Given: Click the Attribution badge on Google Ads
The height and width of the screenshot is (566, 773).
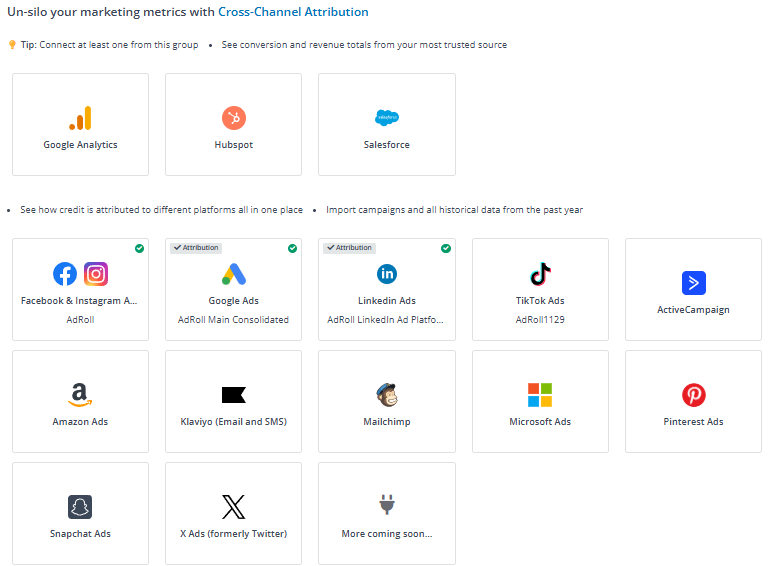Looking at the screenshot, I should (195, 248).
